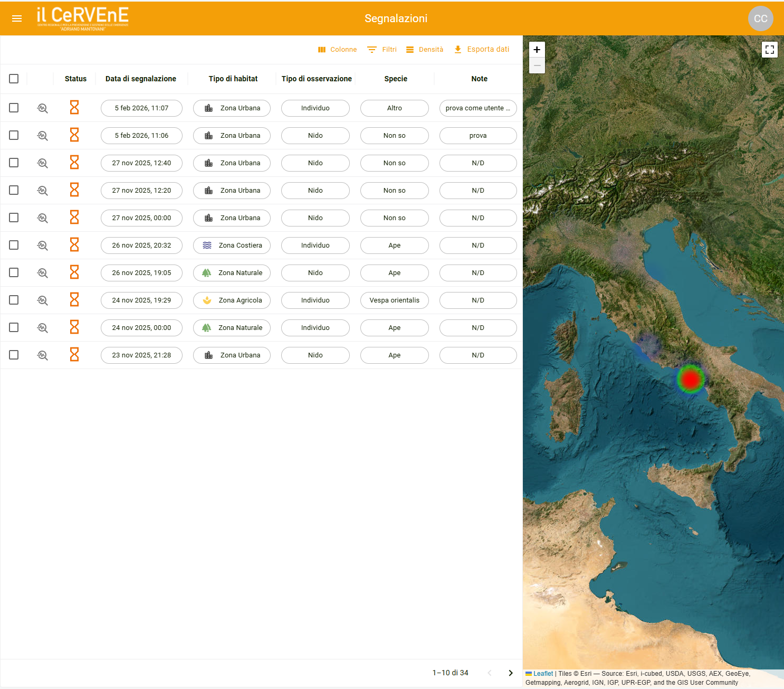
Task: Go to next page with right chevron
Action: (x=510, y=673)
